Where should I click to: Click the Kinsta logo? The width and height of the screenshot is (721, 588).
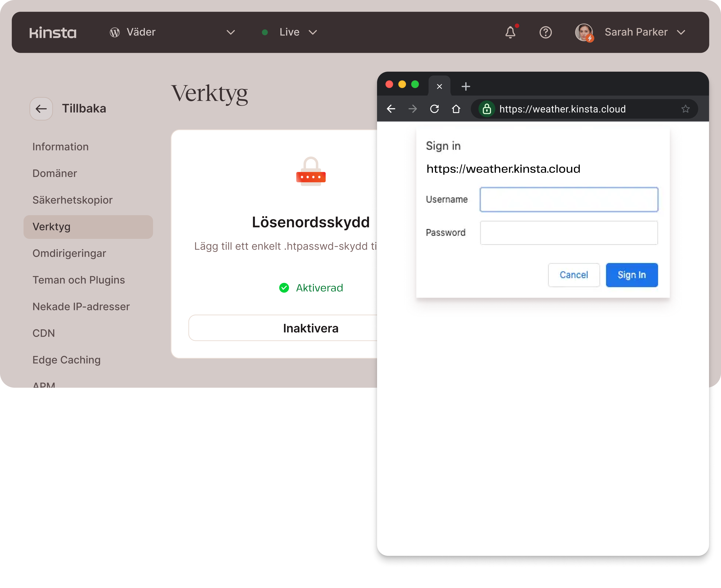53,33
